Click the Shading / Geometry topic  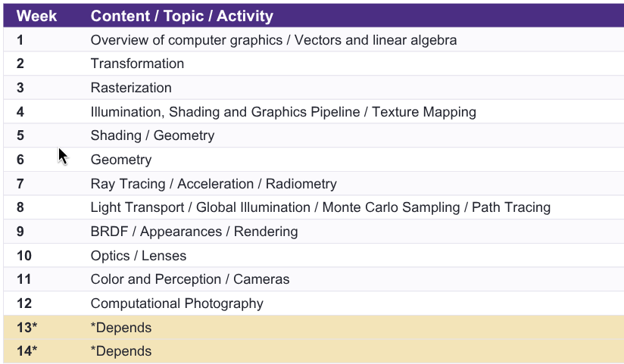coord(152,135)
